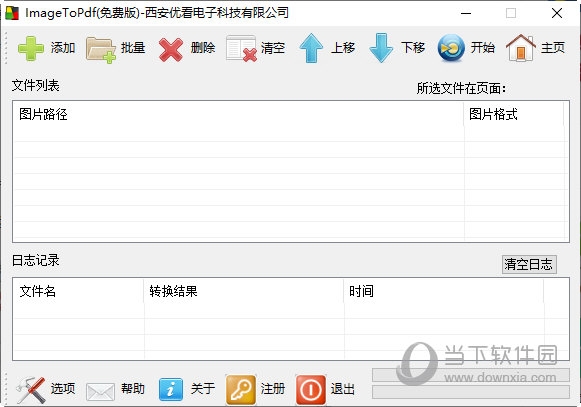
Task: Click the 清空 clear list icon
Action: point(241,48)
